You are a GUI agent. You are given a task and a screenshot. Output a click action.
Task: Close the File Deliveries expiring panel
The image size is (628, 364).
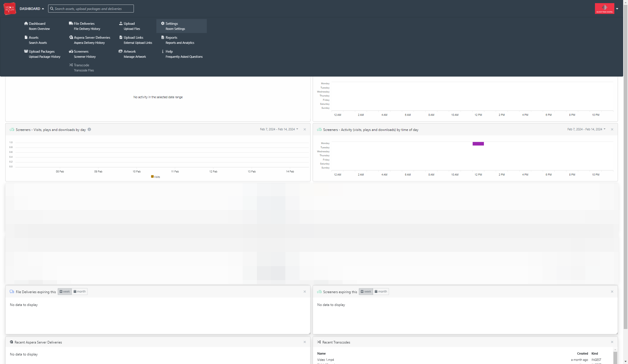[305, 292]
